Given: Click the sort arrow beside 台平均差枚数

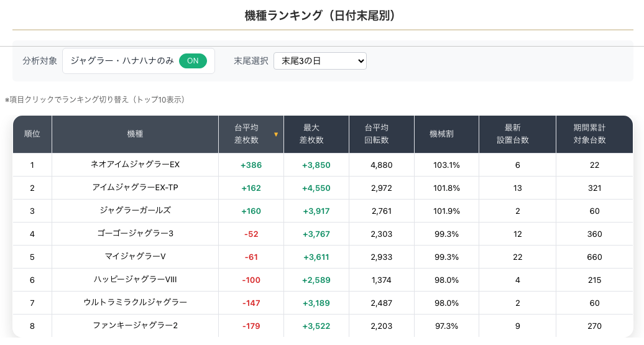Looking at the screenshot, I should click(x=276, y=134).
